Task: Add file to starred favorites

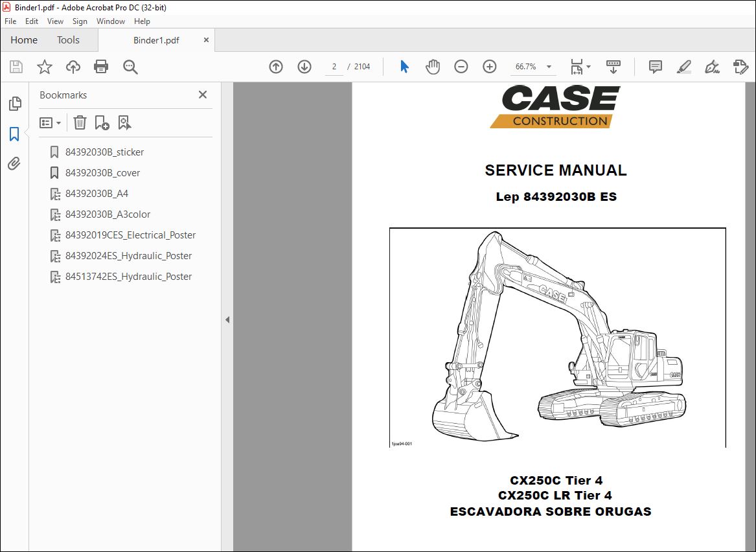Action: [x=44, y=67]
